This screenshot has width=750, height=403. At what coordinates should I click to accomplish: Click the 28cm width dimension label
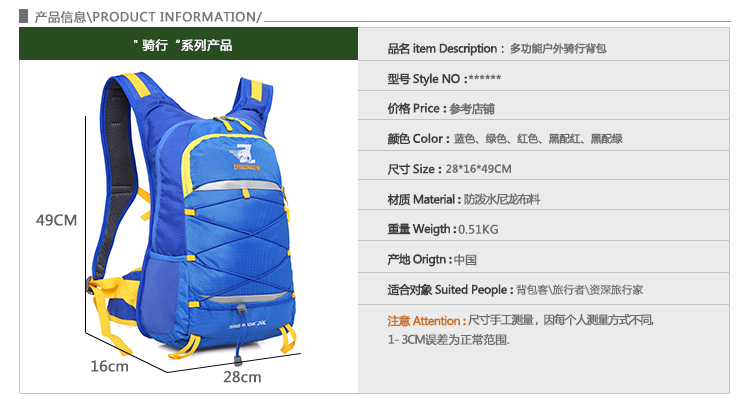click(x=242, y=377)
